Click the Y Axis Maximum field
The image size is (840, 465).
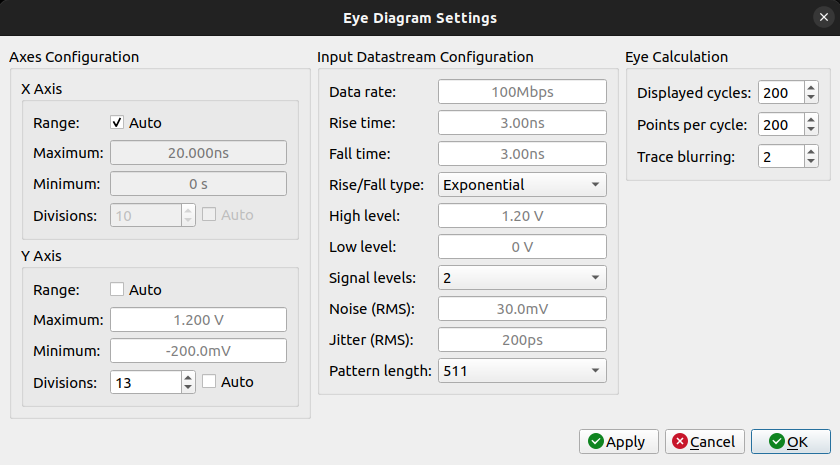point(198,320)
